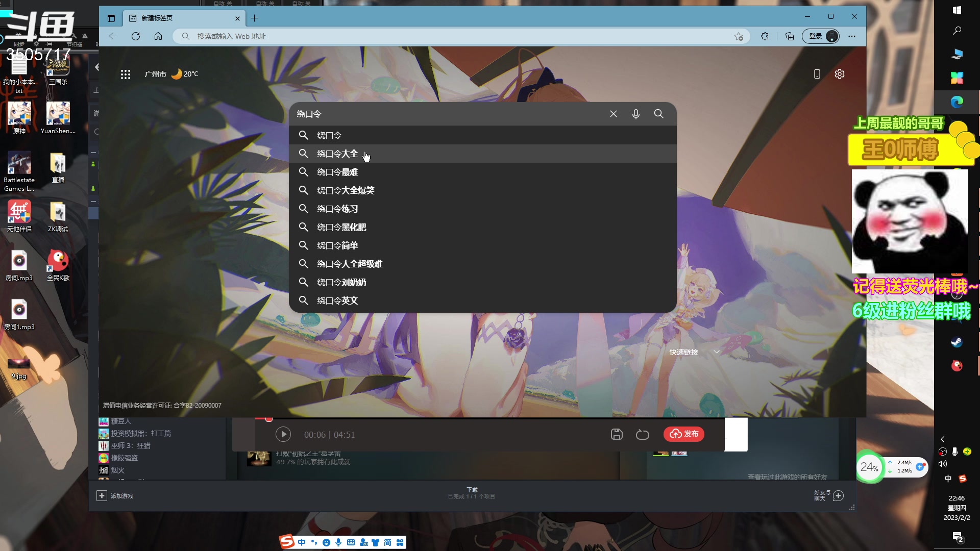Open the Collections icon in toolbar
The image size is (980, 551).
tap(790, 36)
